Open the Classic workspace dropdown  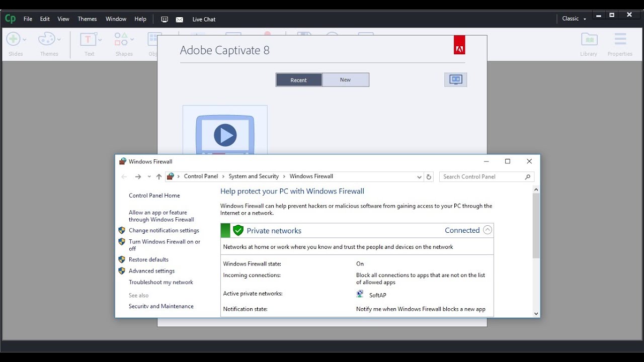(x=574, y=19)
